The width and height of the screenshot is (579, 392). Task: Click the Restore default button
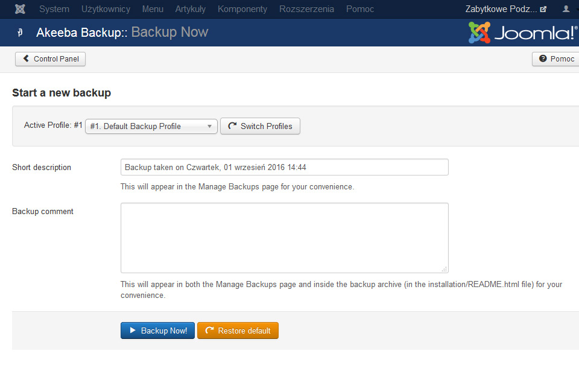click(x=238, y=330)
